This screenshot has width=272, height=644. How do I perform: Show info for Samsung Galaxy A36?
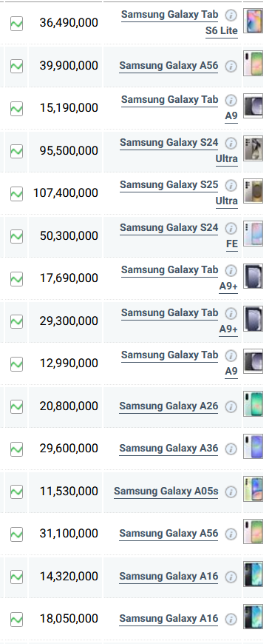tap(231, 449)
